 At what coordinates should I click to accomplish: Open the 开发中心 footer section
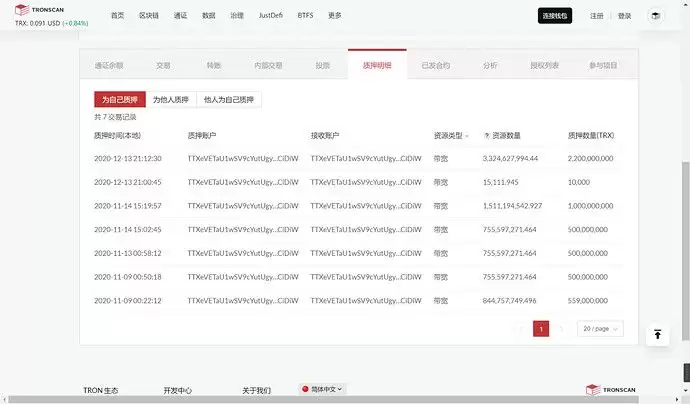(177, 390)
